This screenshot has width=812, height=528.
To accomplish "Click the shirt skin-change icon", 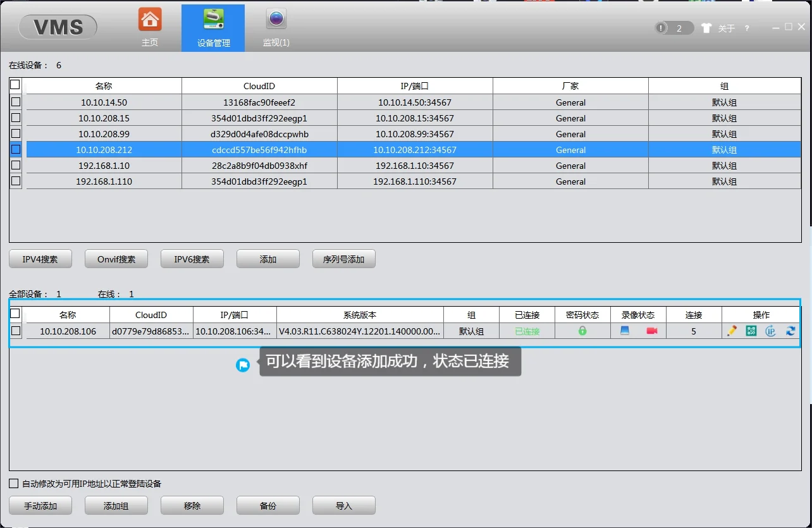I will [x=706, y=28].
